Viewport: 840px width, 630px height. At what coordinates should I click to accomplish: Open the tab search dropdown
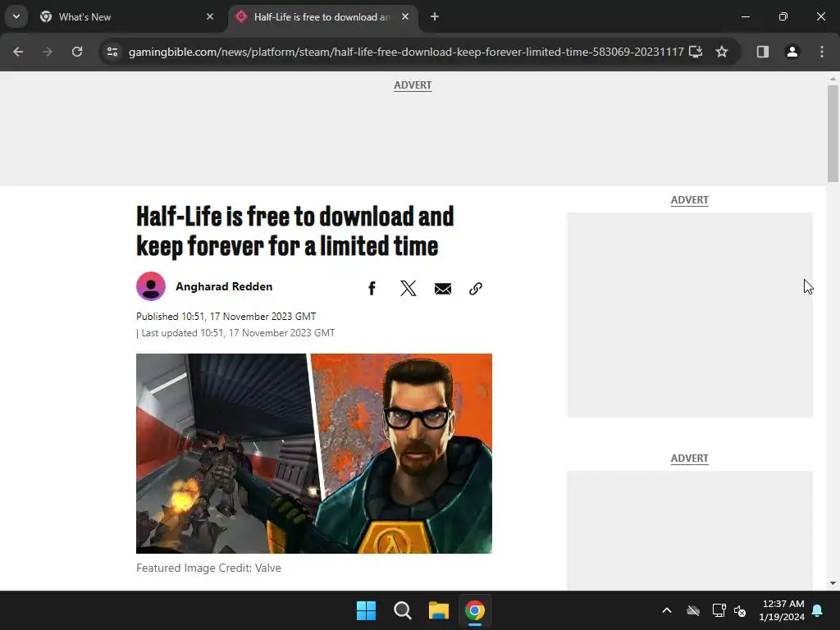16,16
